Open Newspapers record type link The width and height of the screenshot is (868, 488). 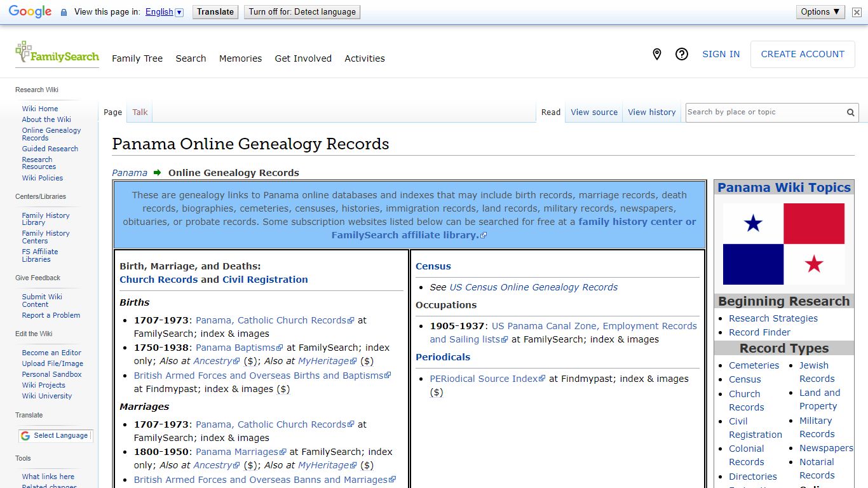[x=826, y=448]
